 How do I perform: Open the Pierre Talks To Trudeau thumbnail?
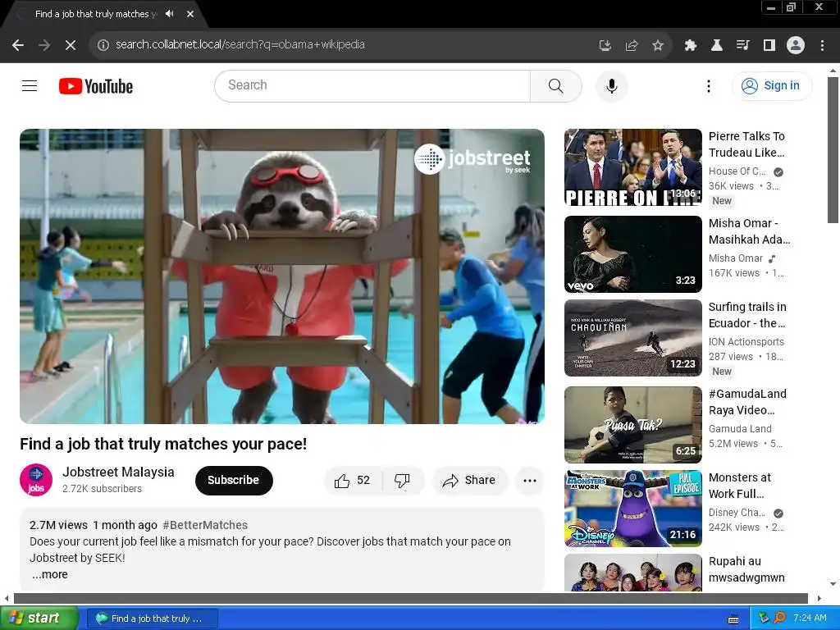point(633,167)
